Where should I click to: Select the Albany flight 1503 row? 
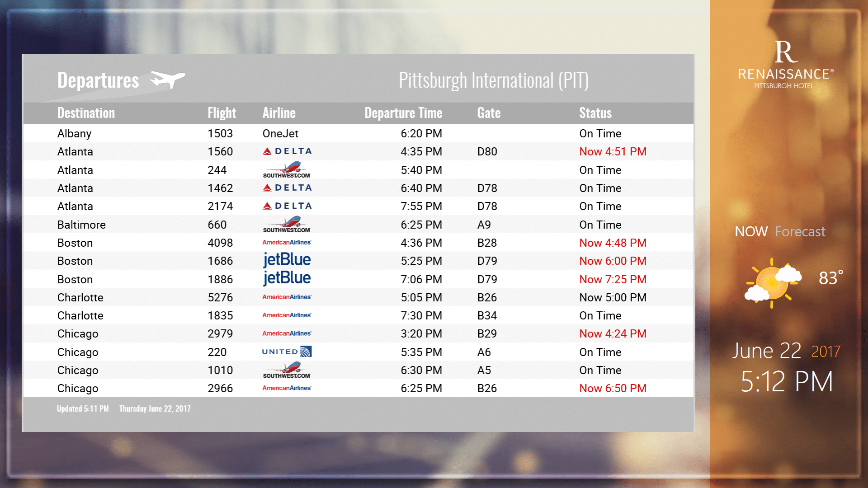tap(358, 133)
